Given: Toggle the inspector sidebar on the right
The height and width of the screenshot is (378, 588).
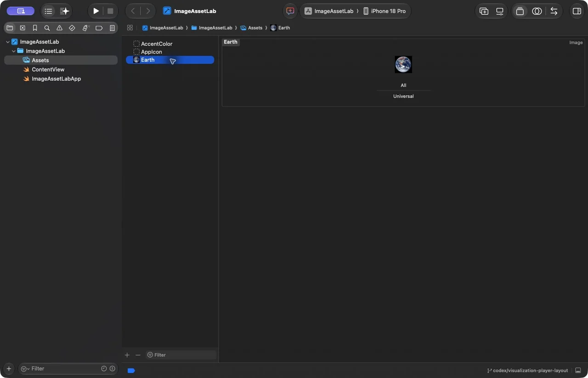Looking at the screenshot, I should click(x=577, y=11).
